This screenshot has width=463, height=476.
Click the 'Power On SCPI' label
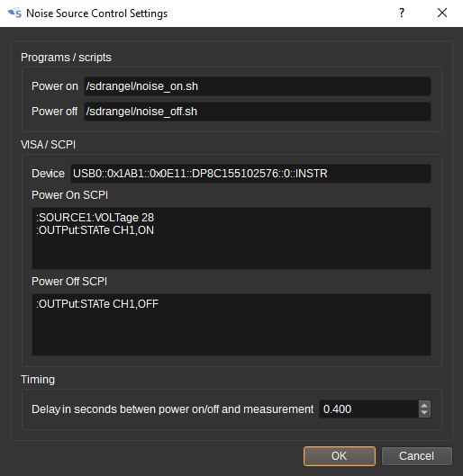(70, 195)
